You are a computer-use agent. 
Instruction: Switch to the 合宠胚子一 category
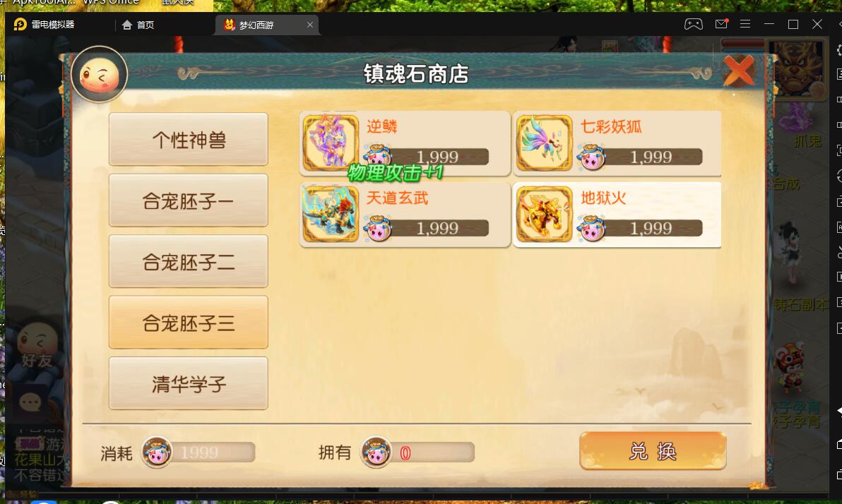(189, 200)
